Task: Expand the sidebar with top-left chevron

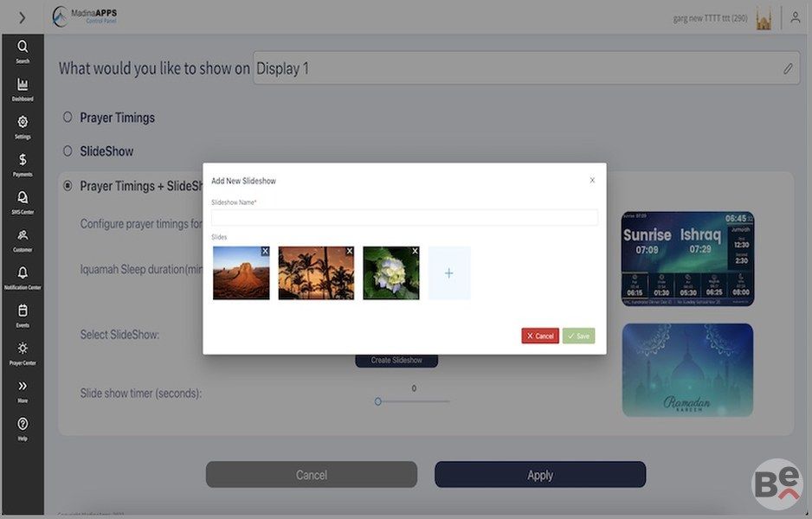Action: [x=22, y=18]
